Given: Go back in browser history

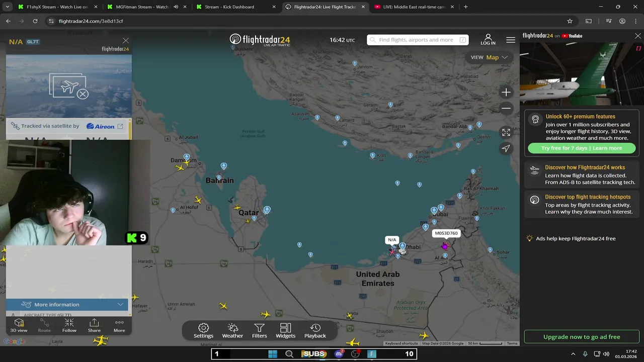Looking at the screenshot, I should 8,21.
